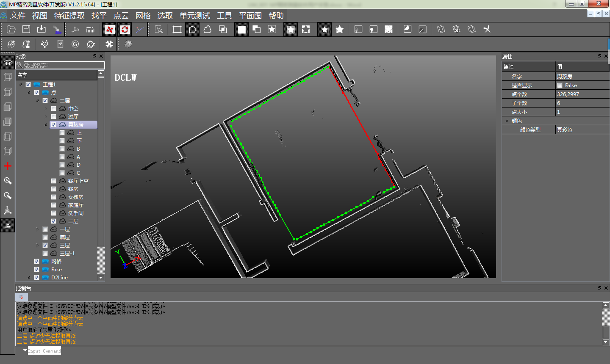Collapse the 颜色 property group
The image size is (610, 364).
pos(507,121)
